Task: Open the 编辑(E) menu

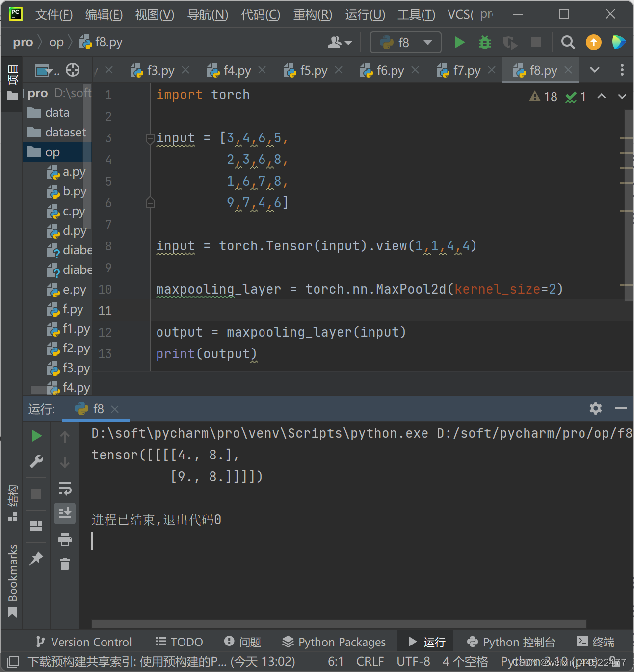Action: point(104,14)
